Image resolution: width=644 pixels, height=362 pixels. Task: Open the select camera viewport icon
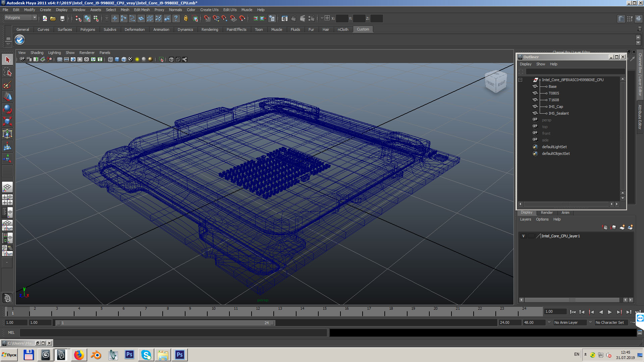[22, 59]
